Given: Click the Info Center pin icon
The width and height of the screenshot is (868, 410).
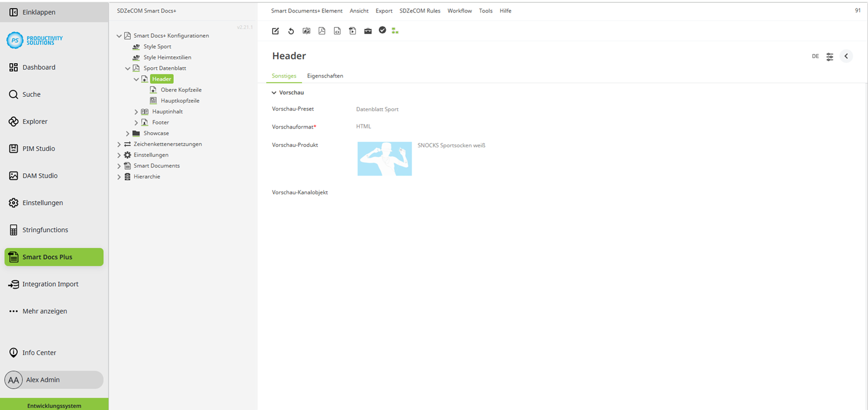Looking at the screenshot, I should (14, 353).
